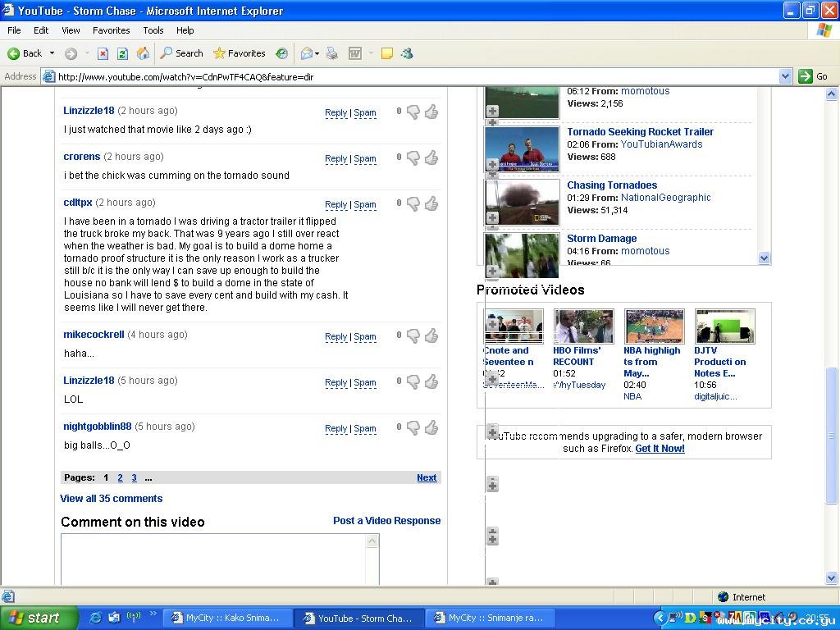The height and width of the screenshot is (630, 840).
Task: Add Tornado Seeking Rocket Trailer to queue
Action: [x=492, y=164]
